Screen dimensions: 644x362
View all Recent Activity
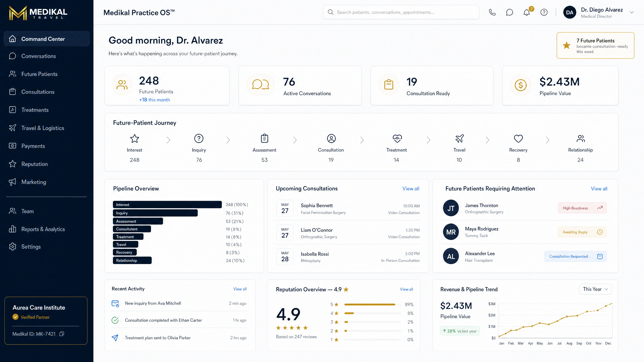(240, 289)
